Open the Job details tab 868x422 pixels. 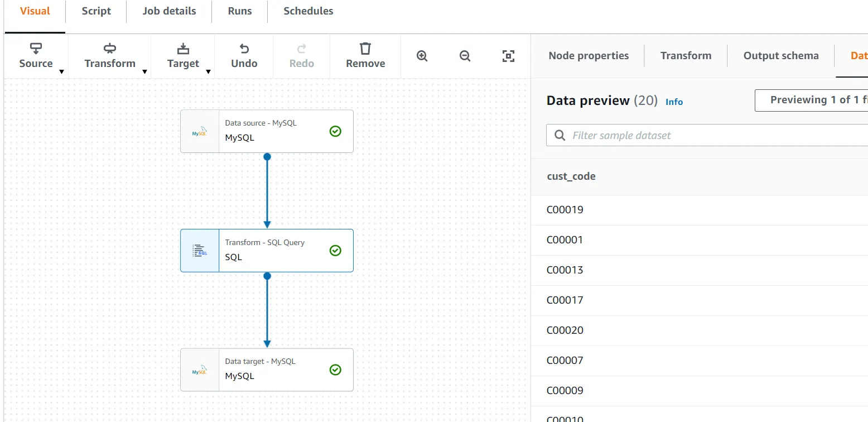coord(169,11)
